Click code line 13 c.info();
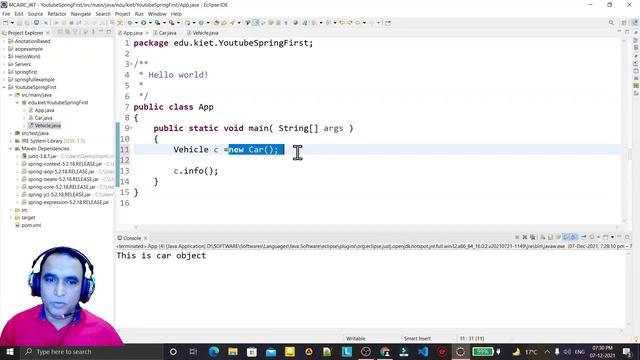 [x=196, y=171]
